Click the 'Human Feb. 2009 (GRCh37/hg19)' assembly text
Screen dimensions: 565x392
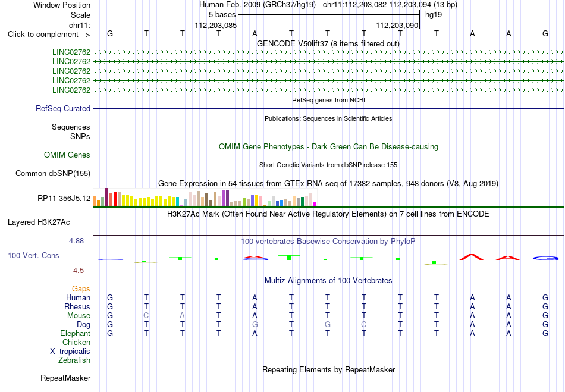click(258, 5)
